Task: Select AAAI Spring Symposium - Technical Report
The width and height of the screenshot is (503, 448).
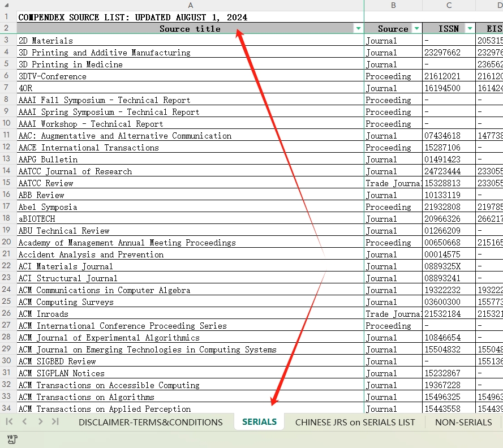Action: pos(190,111)
